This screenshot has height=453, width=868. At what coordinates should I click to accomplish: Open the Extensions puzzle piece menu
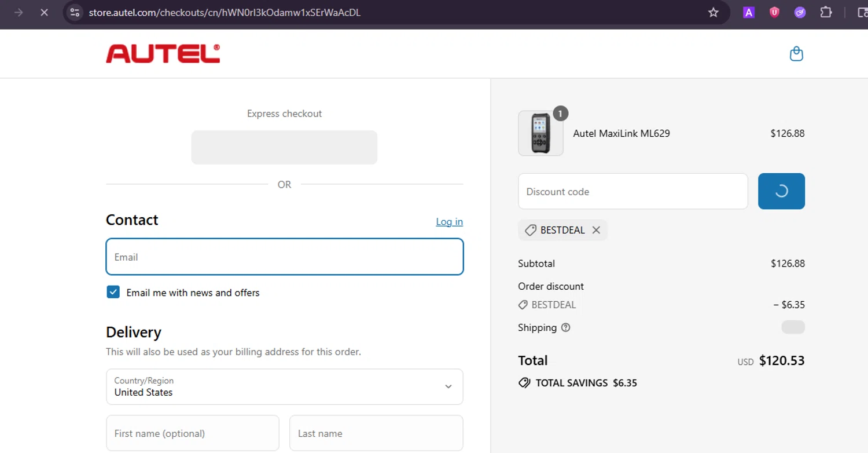(826, 12)
